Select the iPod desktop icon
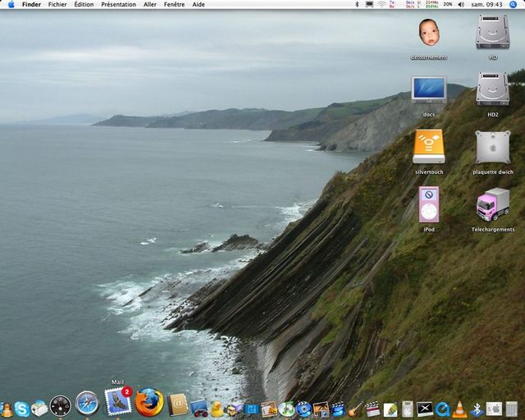Image resolution: width=525 pixels, height=420 pixels. [428, 205]
